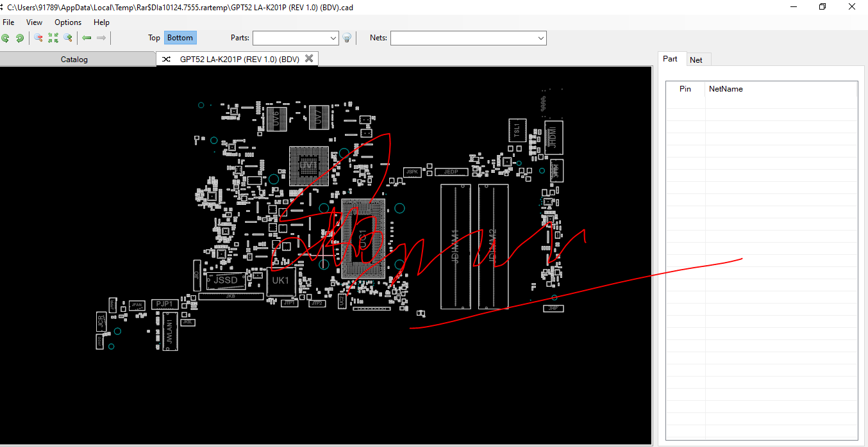Select the JSPK speaker connector
The height and width of the screenshot is (447, 868).
pyautogui.click(x=412, y=172)
